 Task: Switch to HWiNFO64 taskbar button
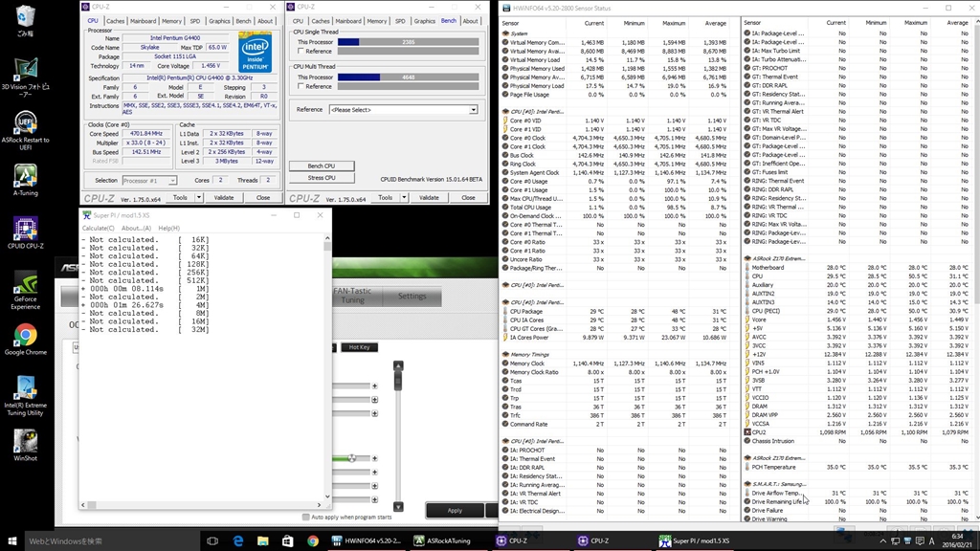[x=367, y=541]
